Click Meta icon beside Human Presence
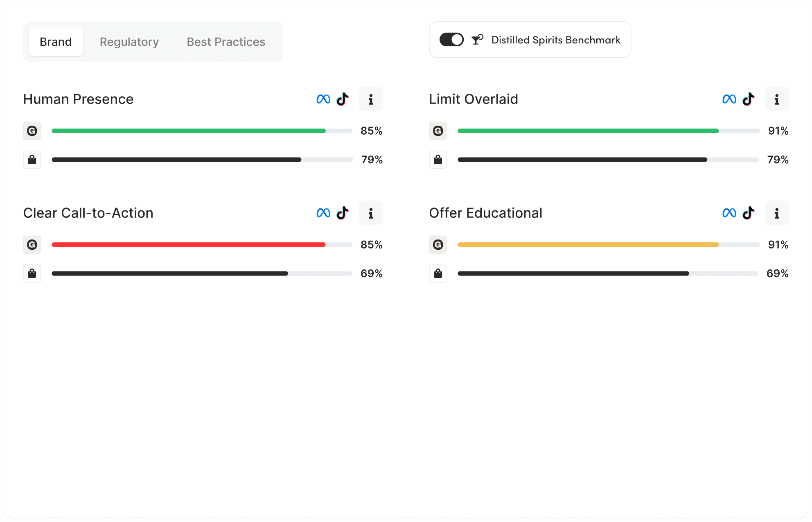The width and height of the screenshot is (812, 522). (x=323, y=99)
